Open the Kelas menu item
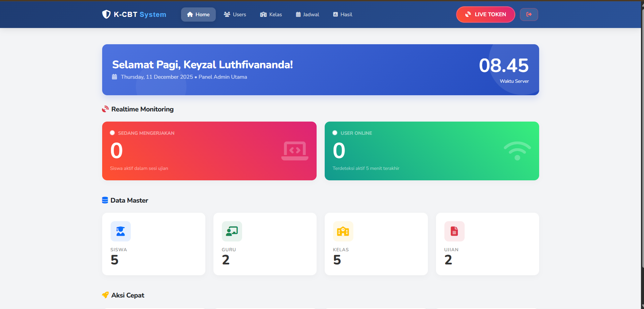The image size is (644, 309). point(271,15)
